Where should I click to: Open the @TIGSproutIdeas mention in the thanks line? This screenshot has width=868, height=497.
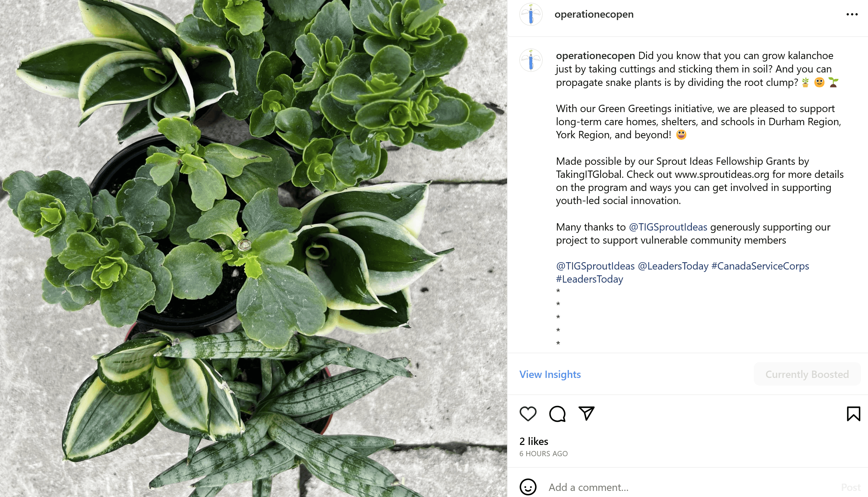pyautogui.click(x=668, y=227)
